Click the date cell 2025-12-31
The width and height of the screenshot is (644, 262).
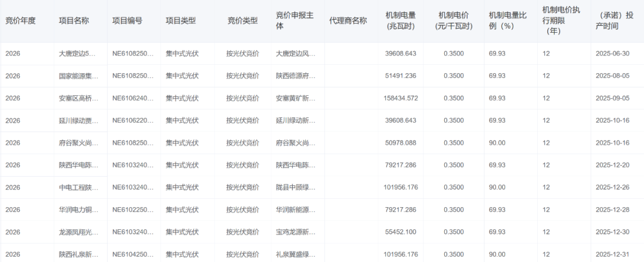point(612,254)
